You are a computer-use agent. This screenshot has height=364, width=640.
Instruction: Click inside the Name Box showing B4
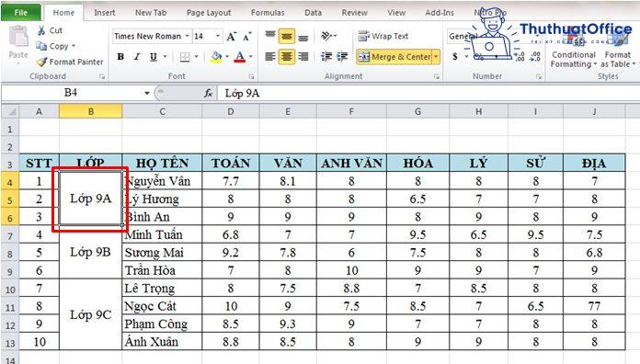(72, 93)
